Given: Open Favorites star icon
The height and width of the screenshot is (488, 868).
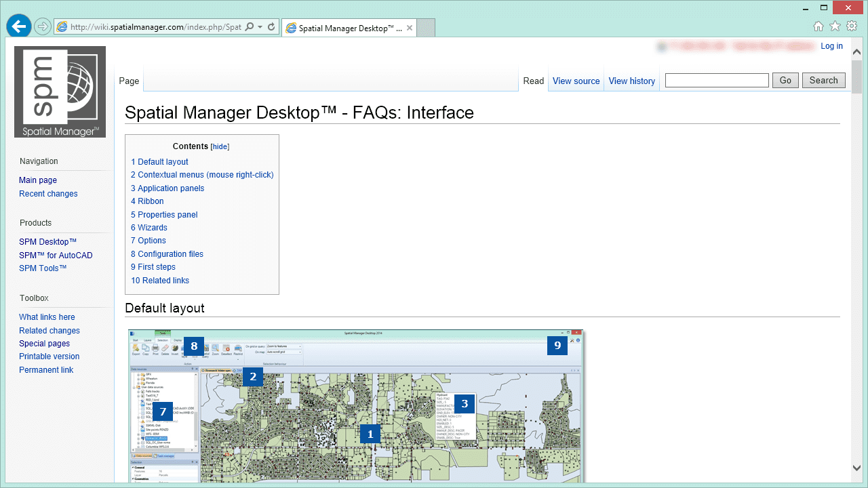Looking at the screenshot, I should tap(835, 26).
